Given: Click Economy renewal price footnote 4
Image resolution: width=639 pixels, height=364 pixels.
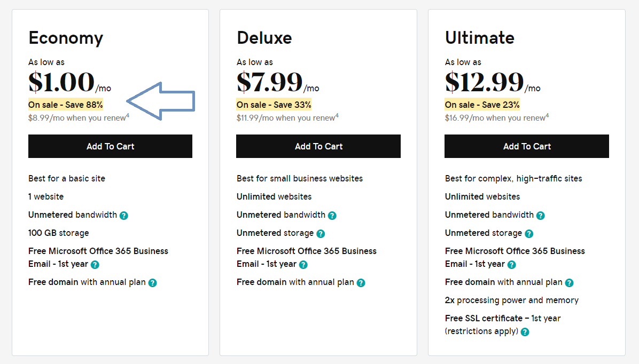Looking at the screenshot, I should tap(128, 116).
